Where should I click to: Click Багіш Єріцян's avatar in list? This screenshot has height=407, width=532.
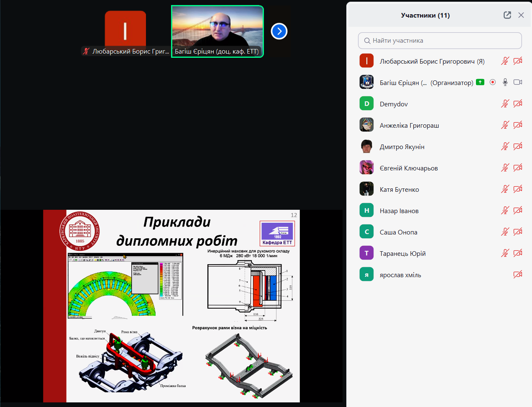[x=367, y=82]
